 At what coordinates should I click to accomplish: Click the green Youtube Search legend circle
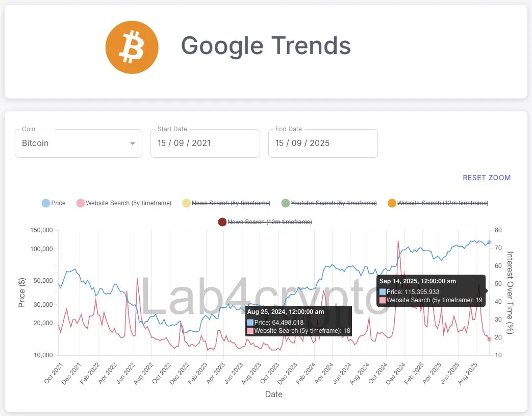click(285, 203)
